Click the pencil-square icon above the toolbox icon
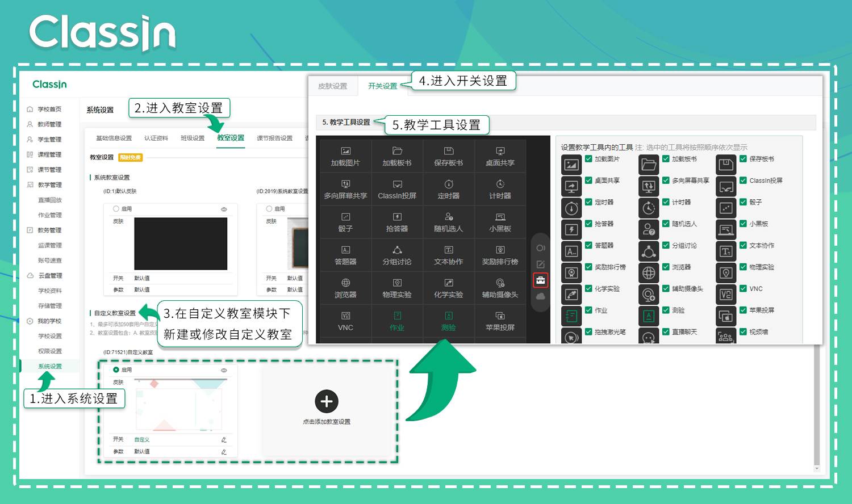852x504 pixels. click(541, 264)
